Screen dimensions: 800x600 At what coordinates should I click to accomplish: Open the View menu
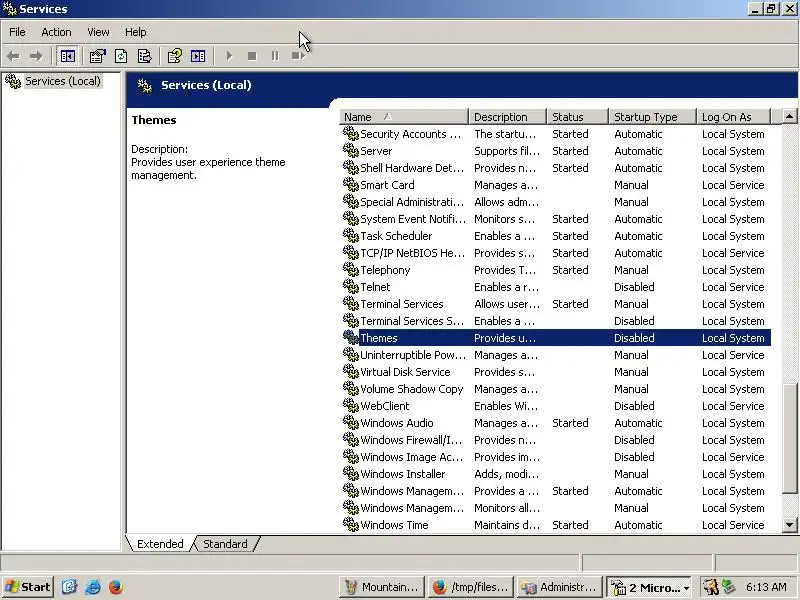coord(98,32)
